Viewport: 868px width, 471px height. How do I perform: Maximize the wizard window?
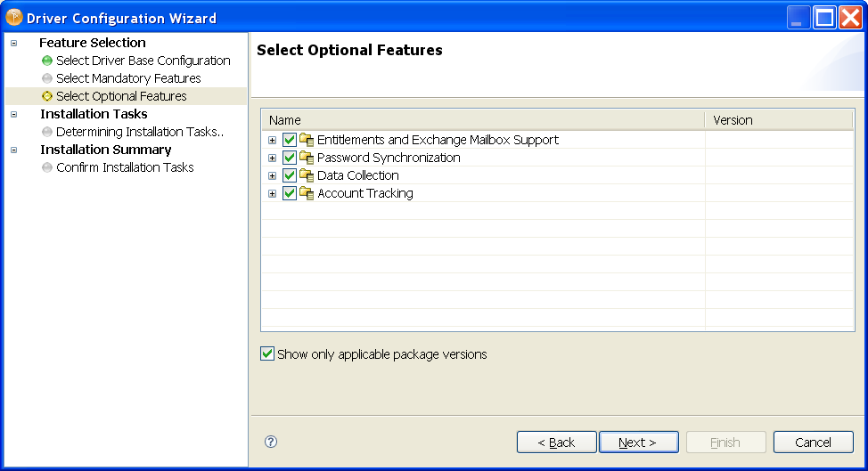(x=824, y=18)
